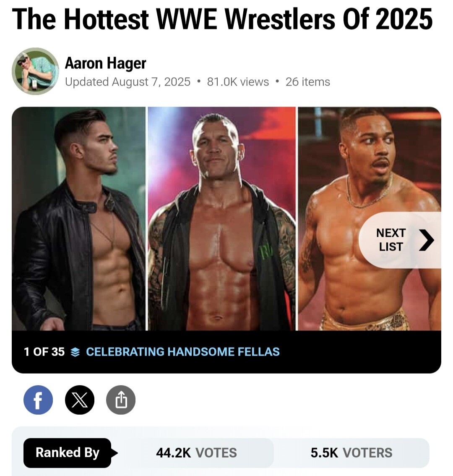Image resolution: width=453 pixels, height=476 pixels.
Task: Click the gray share upload icon
Action: (x=121, y=400)
